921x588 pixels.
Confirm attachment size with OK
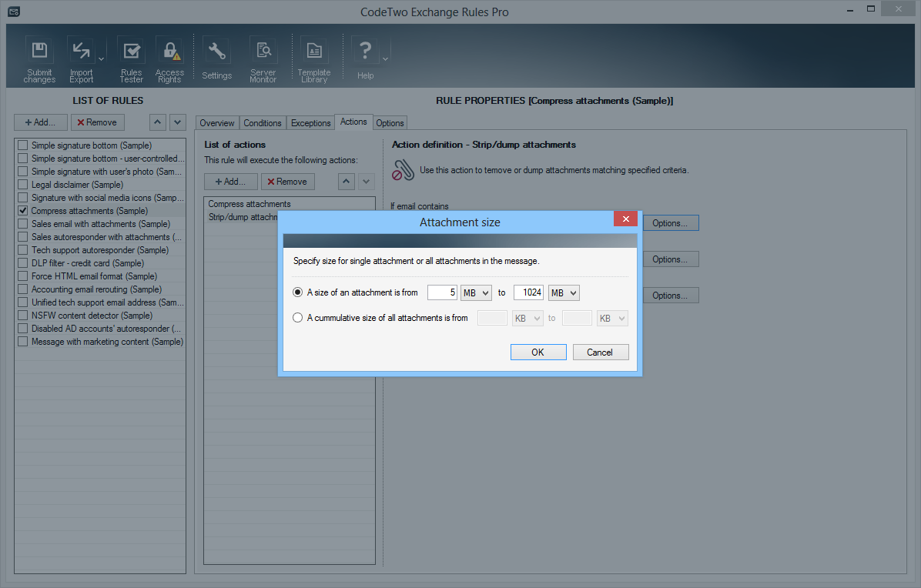coord(538,352)
